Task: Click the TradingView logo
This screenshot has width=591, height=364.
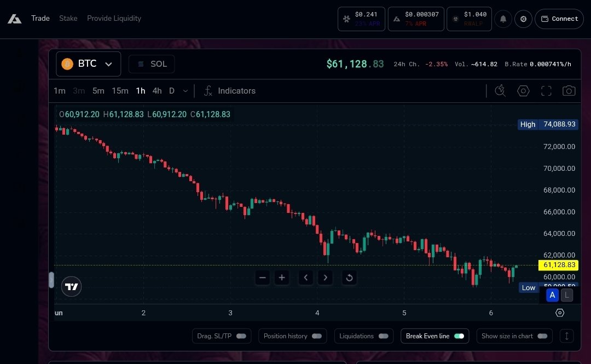Action: tap(71, 287)
